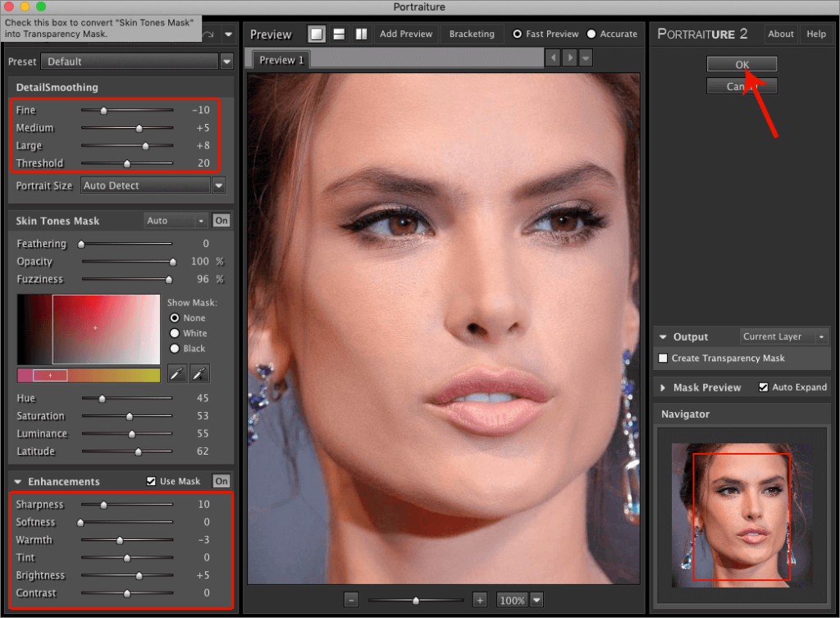Click the zoom out minus button
This screenshot has width=840, height=618.
tap(351, 600)
